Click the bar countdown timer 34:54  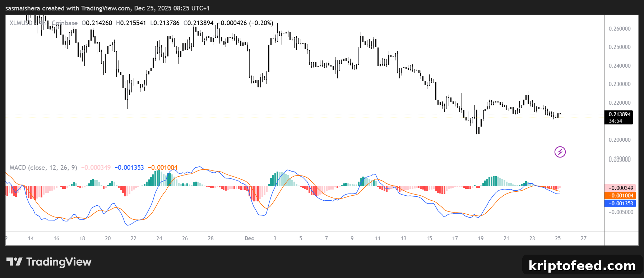(x=615, y=121)
